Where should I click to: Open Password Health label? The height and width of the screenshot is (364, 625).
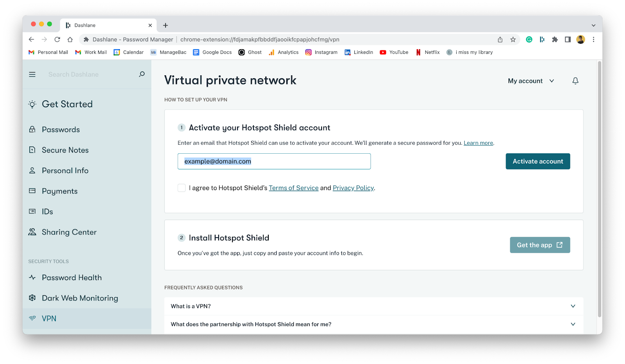[72, 277]
